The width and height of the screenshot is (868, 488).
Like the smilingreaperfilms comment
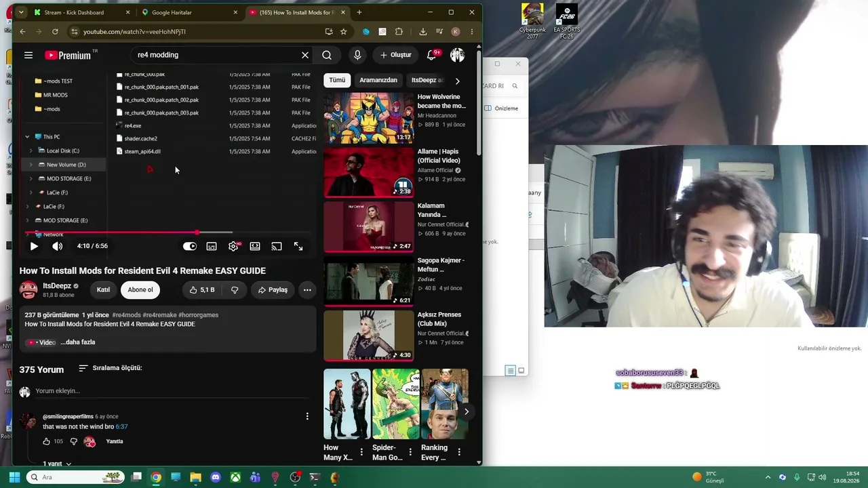[46, 442]
